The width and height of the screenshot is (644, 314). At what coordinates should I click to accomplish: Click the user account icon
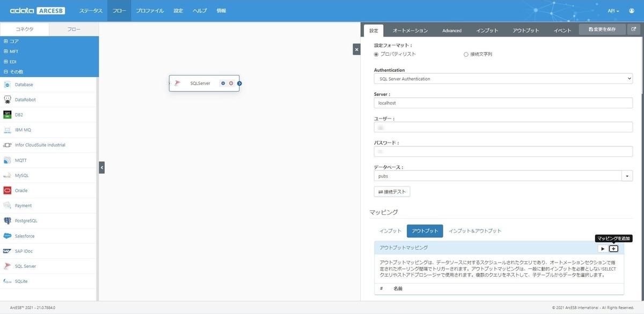pos(633,11)
